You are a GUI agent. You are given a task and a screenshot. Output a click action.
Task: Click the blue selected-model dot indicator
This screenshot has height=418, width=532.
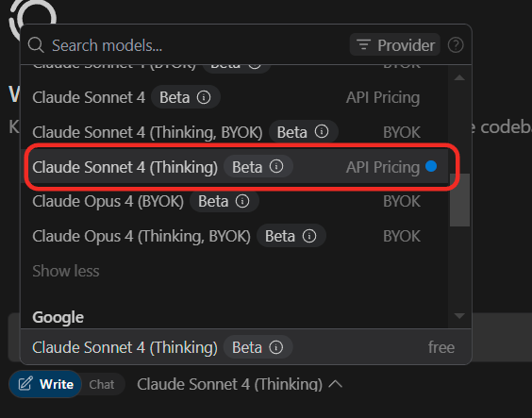click(431, 166)
